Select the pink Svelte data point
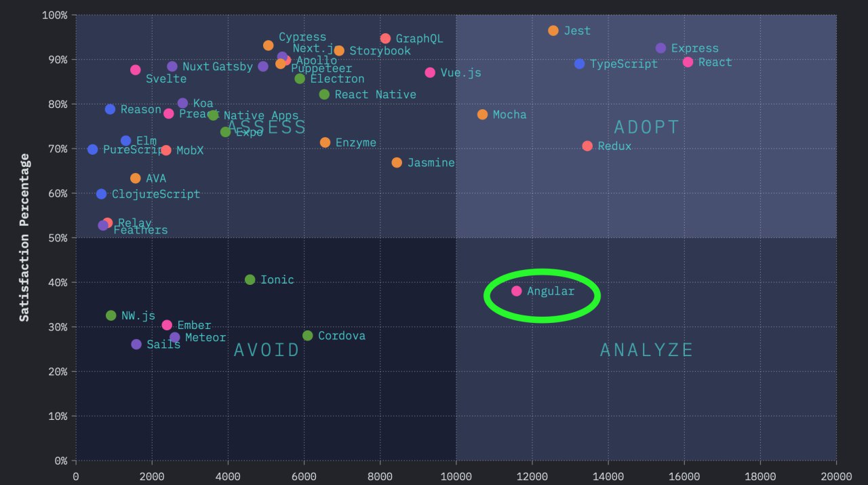Viewport: 868px width, 485px height. 136,70
